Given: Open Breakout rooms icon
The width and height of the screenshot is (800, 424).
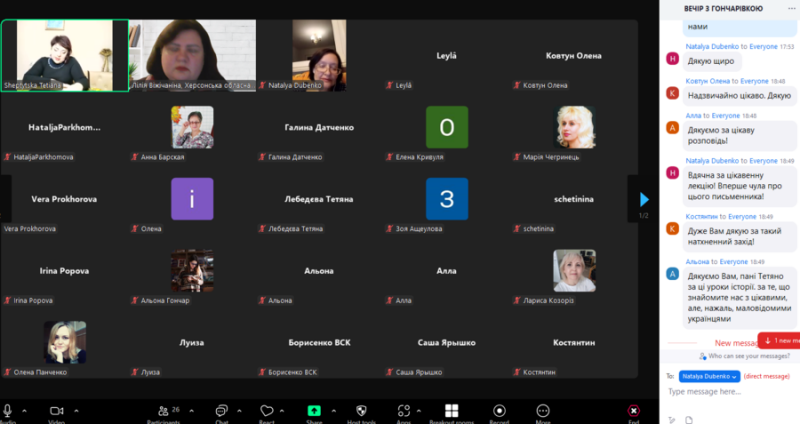Looking at the screenshot, I should click(x=451, y=410).
